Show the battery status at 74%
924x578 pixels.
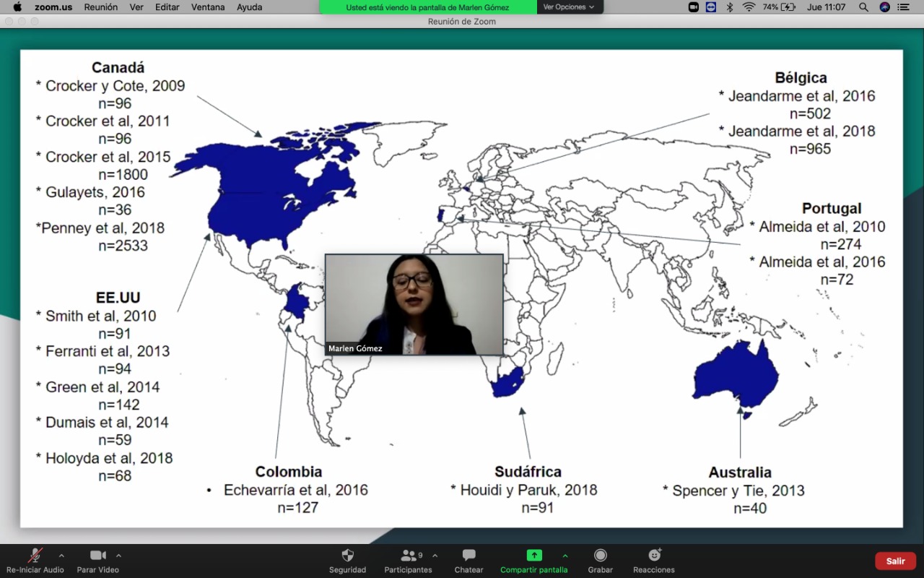pos(779,7)
